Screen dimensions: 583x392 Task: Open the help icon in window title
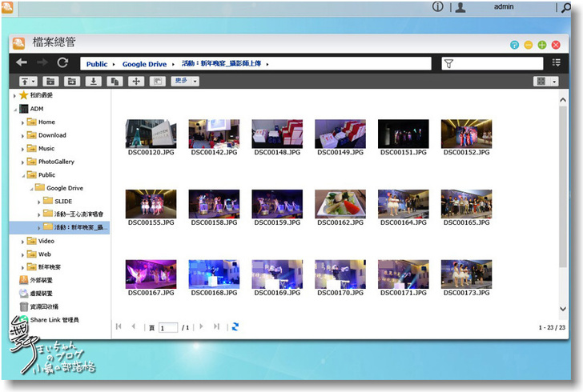(514, 45)
